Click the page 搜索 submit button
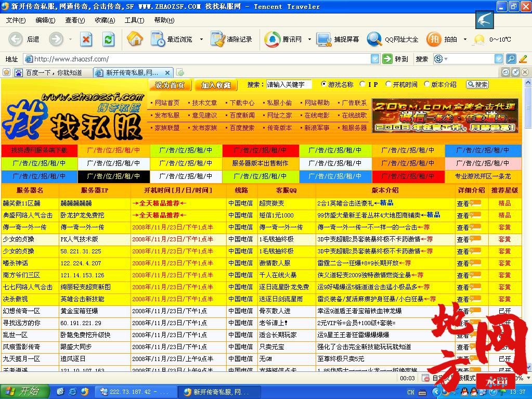Viewport: 532px width, 399px height. [477, 84]
